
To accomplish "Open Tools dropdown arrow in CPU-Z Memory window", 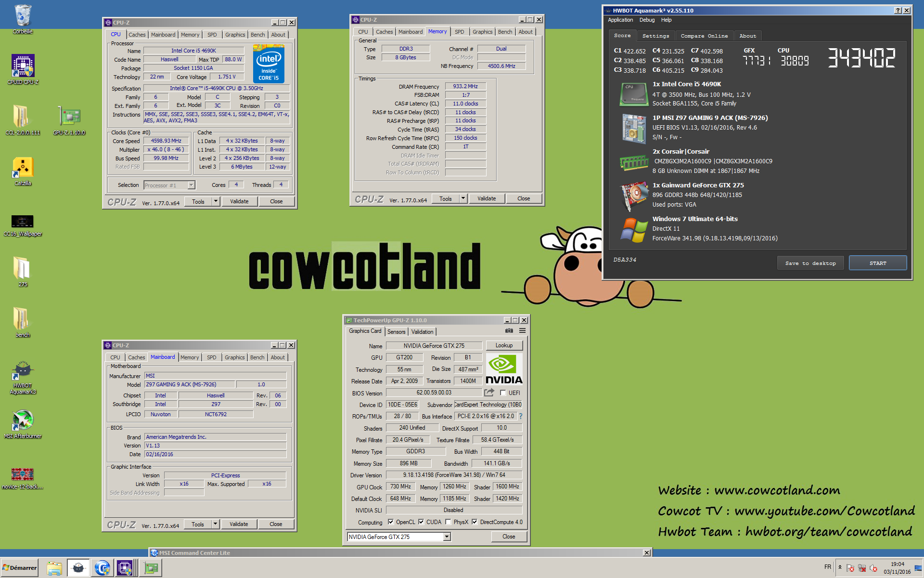I will (x=463, y=198).
